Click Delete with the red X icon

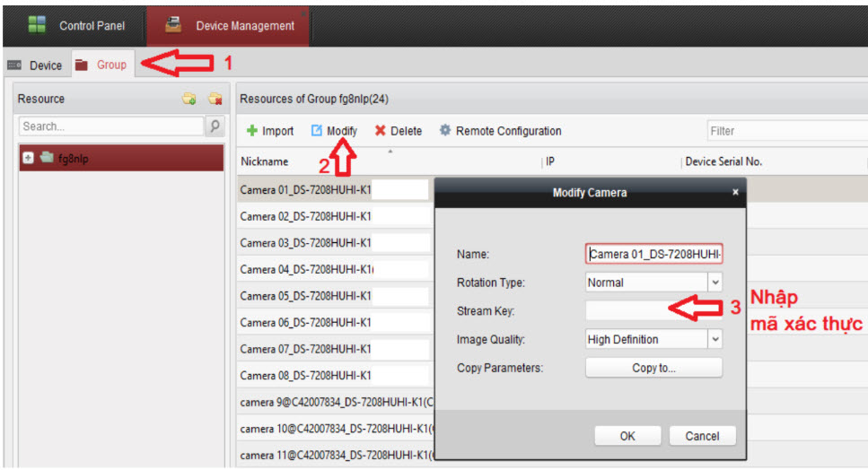[x=398, y=131]
